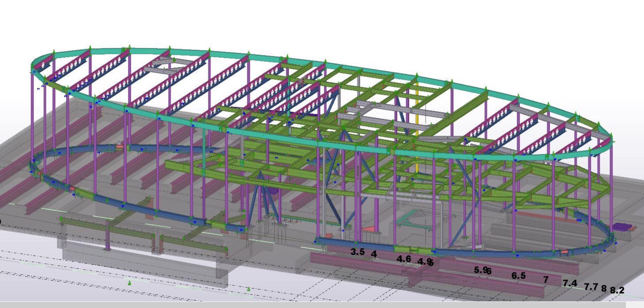
Task: Select grid label 6.5
Action: click(x=519, y=275)
